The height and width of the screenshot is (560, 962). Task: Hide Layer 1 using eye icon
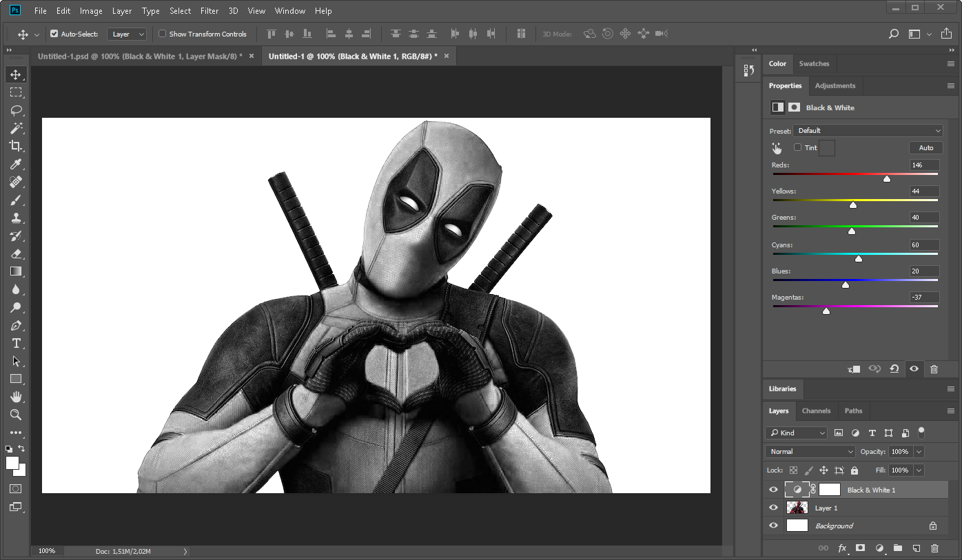click(773, 508)
